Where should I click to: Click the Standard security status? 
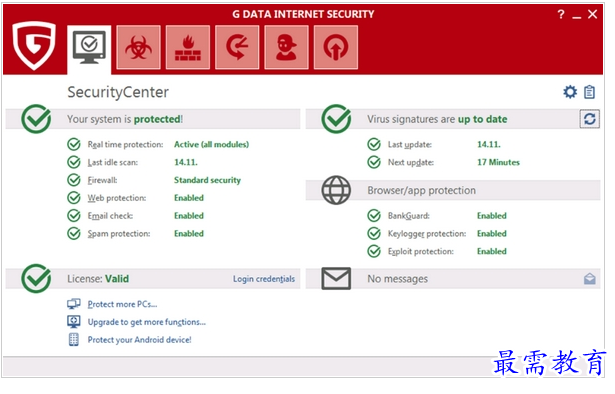[207, 180]
